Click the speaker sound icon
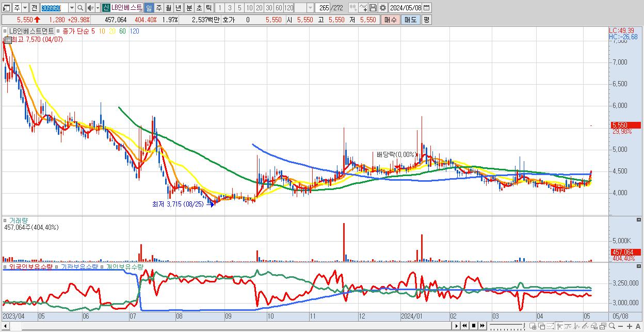The image size is (644, 332). (90, 8)
